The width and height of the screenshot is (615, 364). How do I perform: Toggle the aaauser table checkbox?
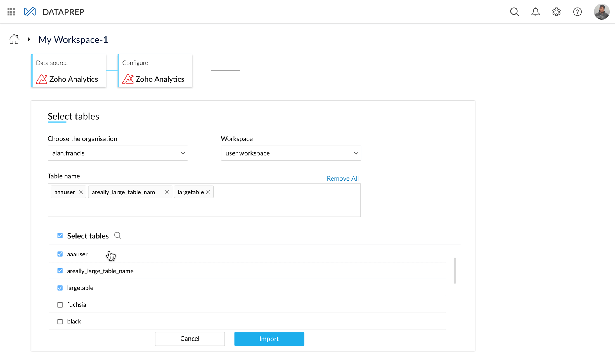(60, 254)
